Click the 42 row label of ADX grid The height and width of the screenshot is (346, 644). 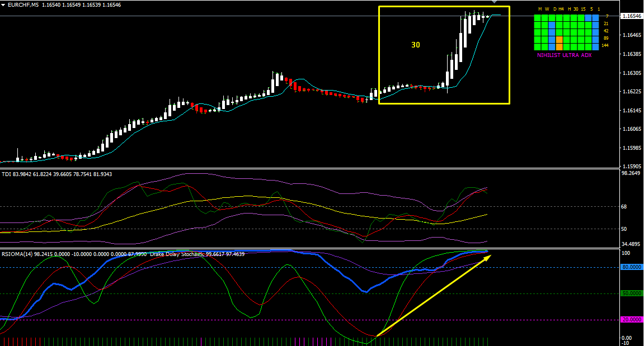[x=606, y=31]
